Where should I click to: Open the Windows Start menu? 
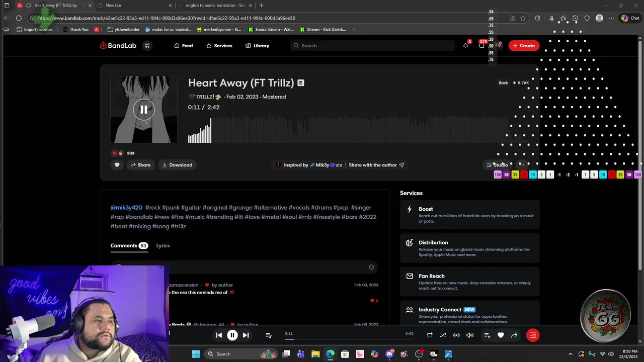click(x=196, y=354)
